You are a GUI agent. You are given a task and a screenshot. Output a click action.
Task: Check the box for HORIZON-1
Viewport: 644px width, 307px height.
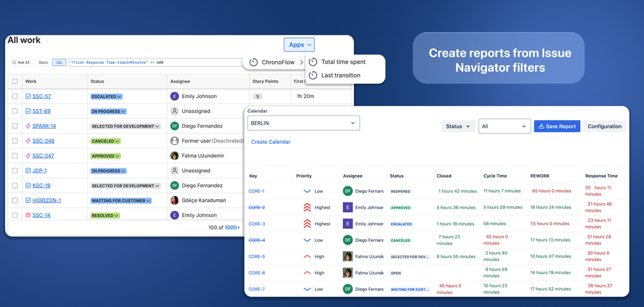pos(15,201)
